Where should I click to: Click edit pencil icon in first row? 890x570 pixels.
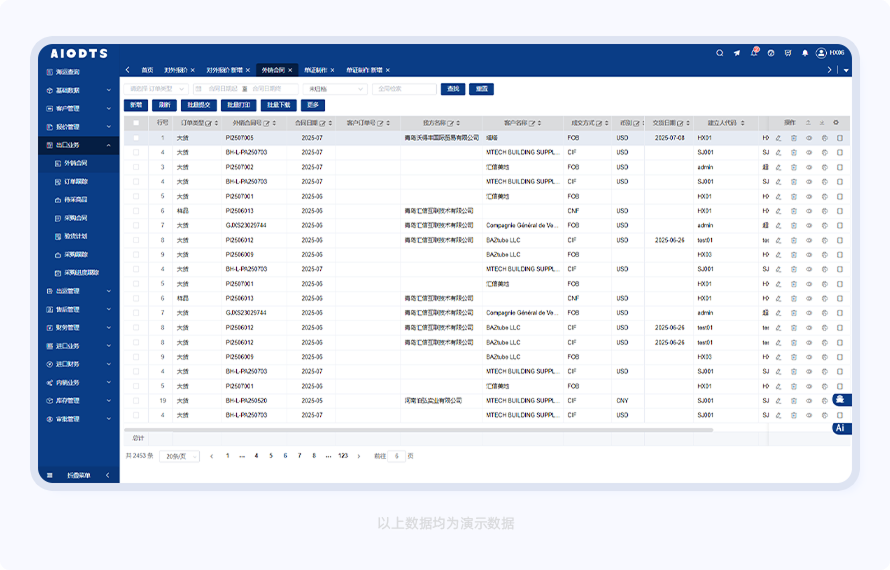[778, 138]
